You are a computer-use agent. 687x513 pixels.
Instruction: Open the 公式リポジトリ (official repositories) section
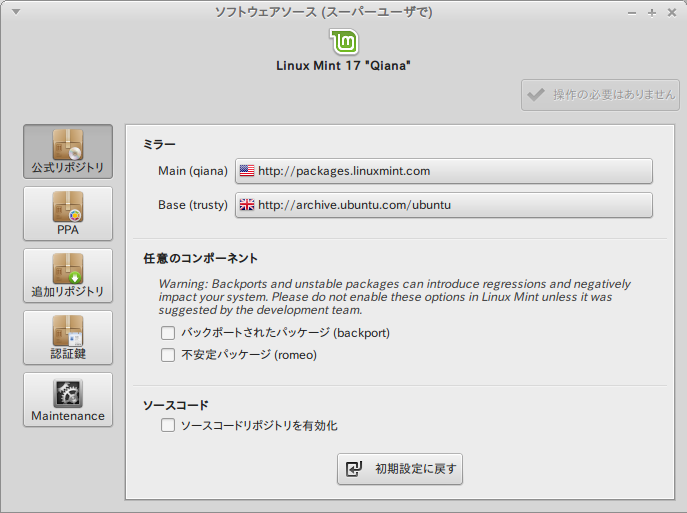point(68,151)
